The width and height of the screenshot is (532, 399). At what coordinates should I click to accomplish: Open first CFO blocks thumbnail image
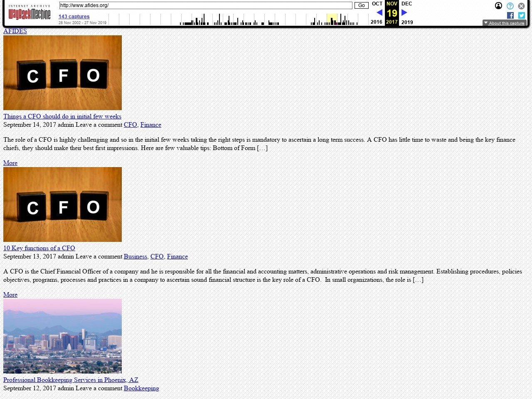click(62, 73)
